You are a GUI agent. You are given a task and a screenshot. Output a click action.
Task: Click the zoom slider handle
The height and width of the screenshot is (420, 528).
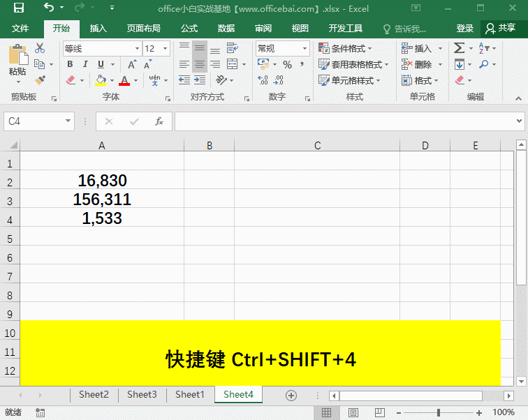(x=439, y=412)
